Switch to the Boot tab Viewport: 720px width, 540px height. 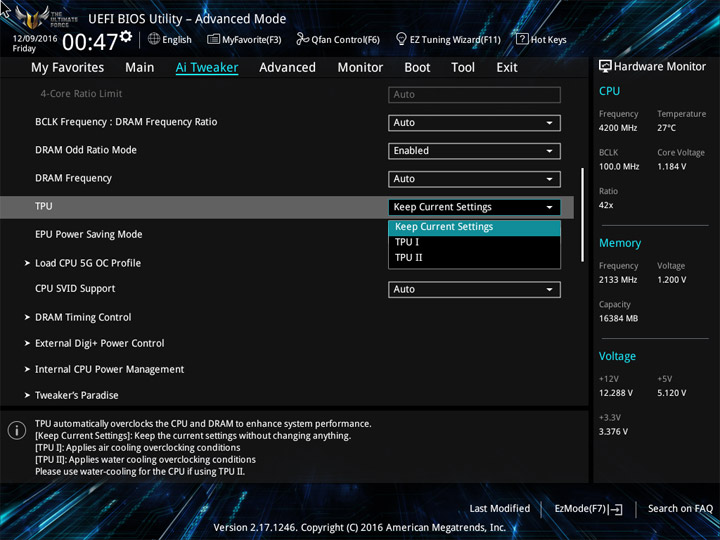tap(417, 68)
